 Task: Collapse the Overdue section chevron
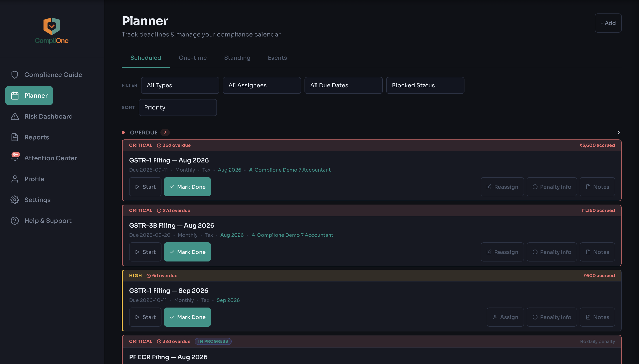(618, 132)
